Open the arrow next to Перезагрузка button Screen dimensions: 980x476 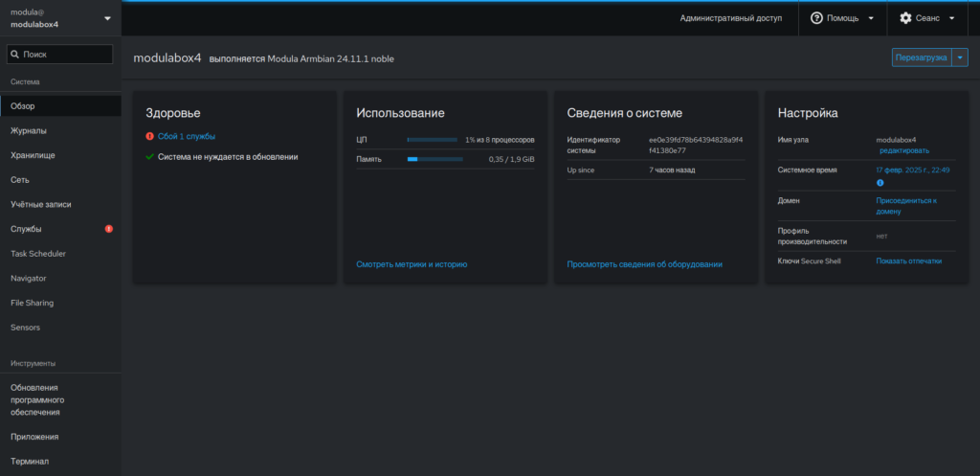(x=959, y=57)
